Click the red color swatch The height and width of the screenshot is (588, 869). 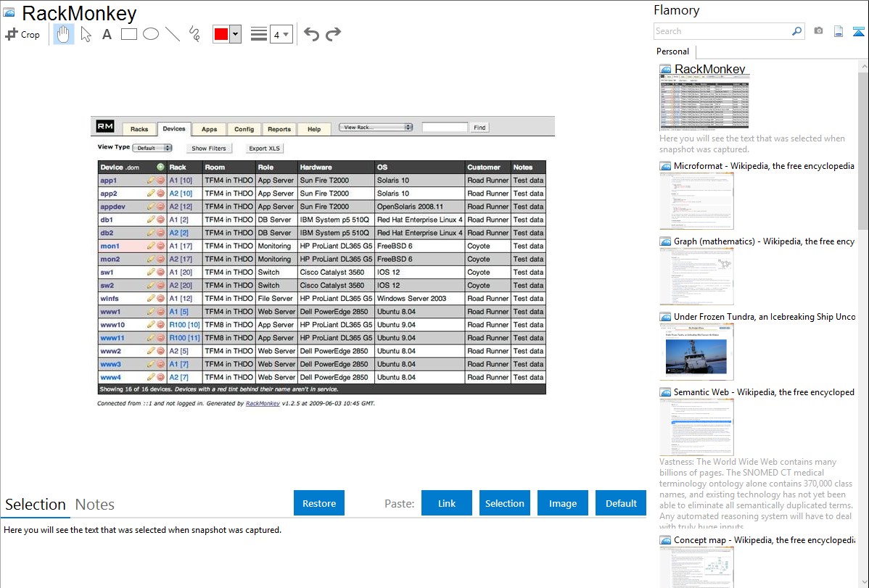coord(221,34)
